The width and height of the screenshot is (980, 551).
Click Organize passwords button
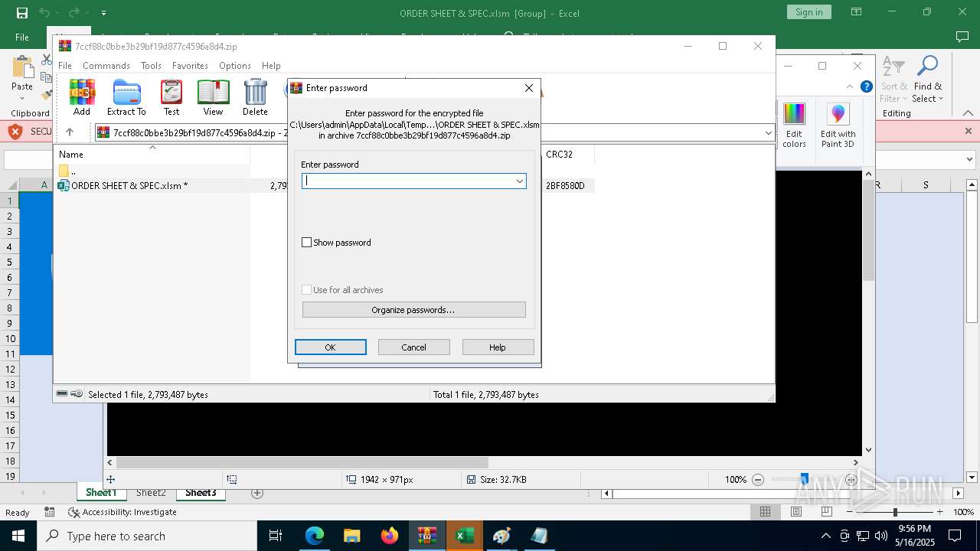click(413, 310)
